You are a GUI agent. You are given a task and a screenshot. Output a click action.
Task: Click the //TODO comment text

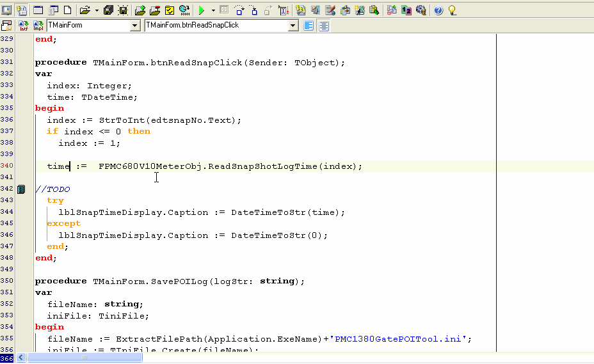tap(53, 189)
